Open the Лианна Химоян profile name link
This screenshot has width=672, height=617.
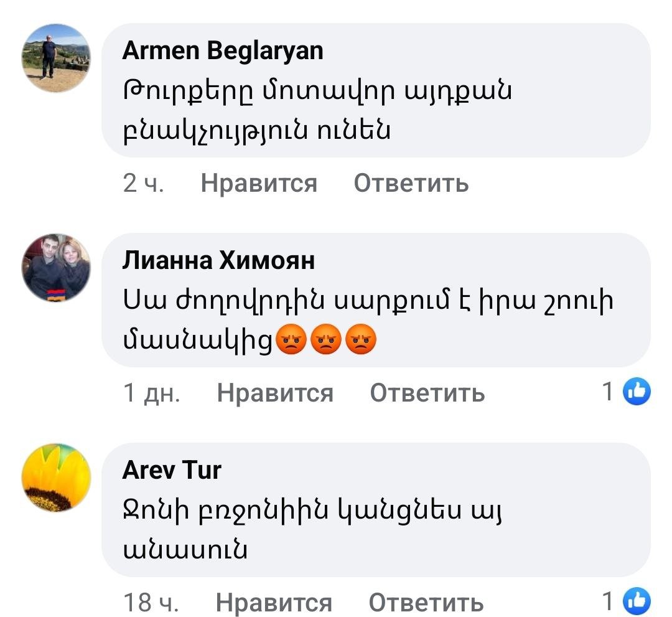click(218, 260)
